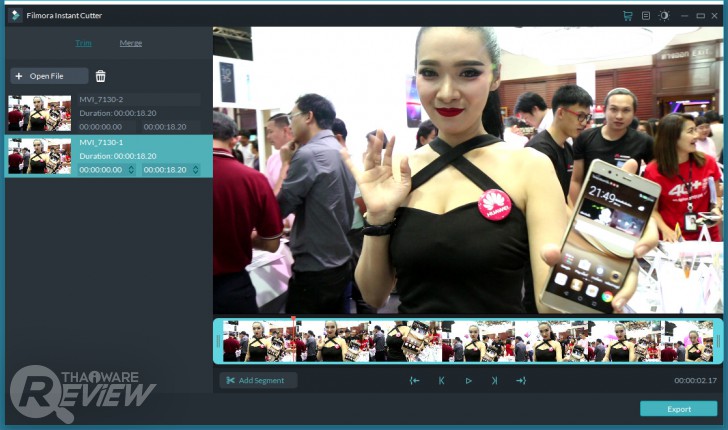Click the current time 00:00:02.17 display
The image size is (728, 430).
click(x=696, y=380)
